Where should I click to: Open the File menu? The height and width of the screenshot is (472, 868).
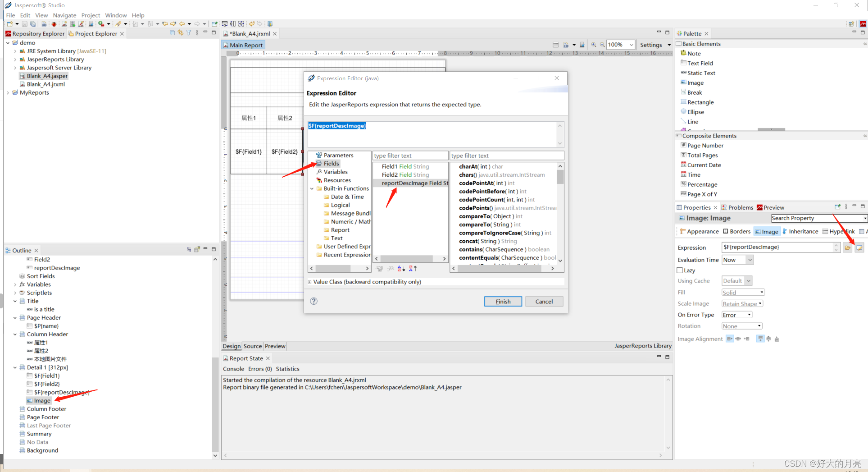pos(10,15)
